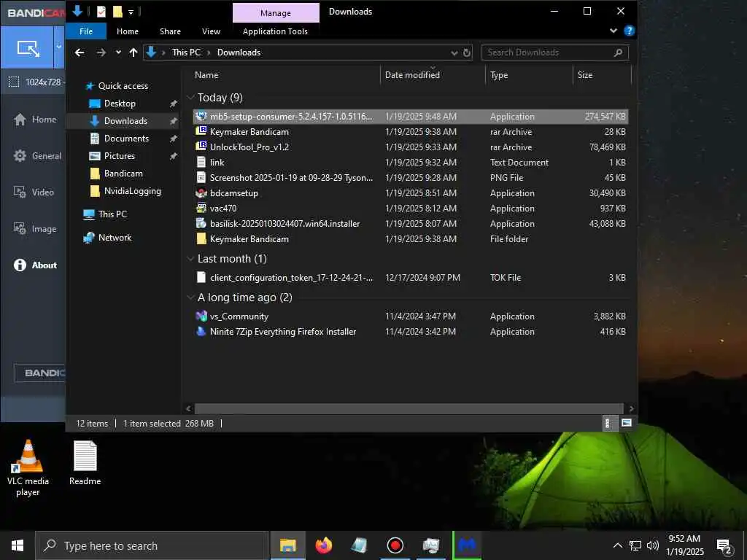Viewport: 747px width, 560px height.
Task: Switch to large thumbnails view
Action: 627,424
